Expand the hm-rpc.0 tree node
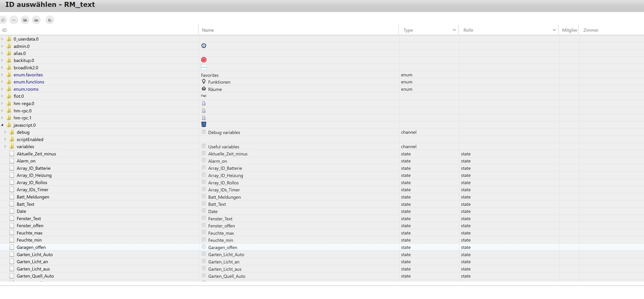Image resolution: width=644 pixels, height=299 pixels. (2, 110)
